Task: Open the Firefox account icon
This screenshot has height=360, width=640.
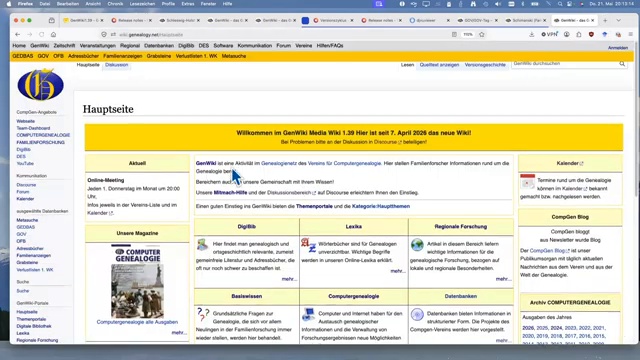Action: point(567,35)
